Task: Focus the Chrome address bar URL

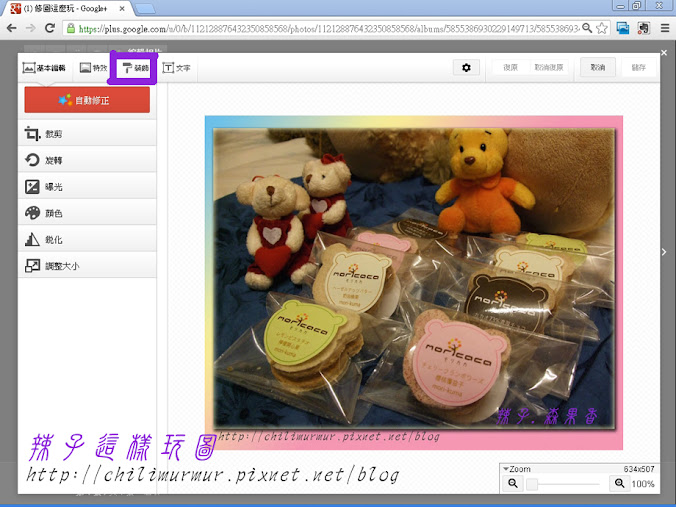Action: click(328, 29)
